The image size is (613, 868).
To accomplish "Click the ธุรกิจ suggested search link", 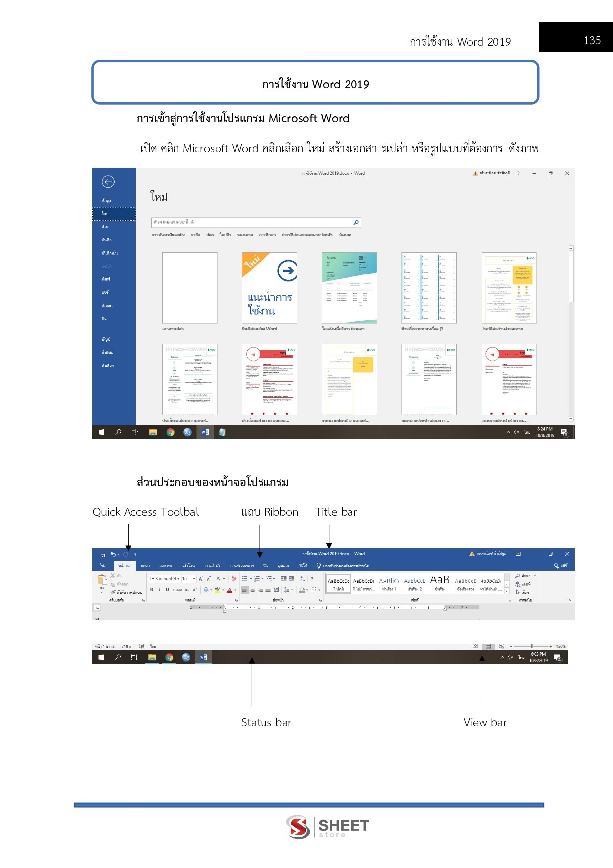I will pyautogui.click(x=196, y=235).
